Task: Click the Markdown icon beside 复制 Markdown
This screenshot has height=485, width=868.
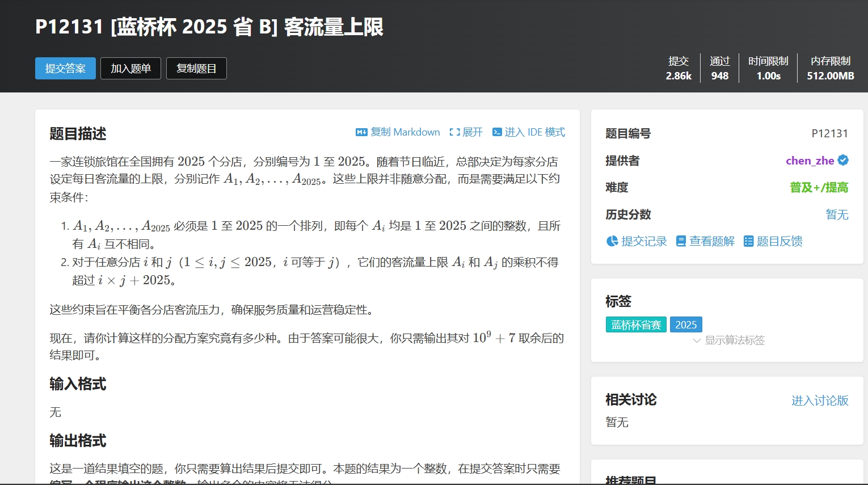Action: (x=361, y=132)
